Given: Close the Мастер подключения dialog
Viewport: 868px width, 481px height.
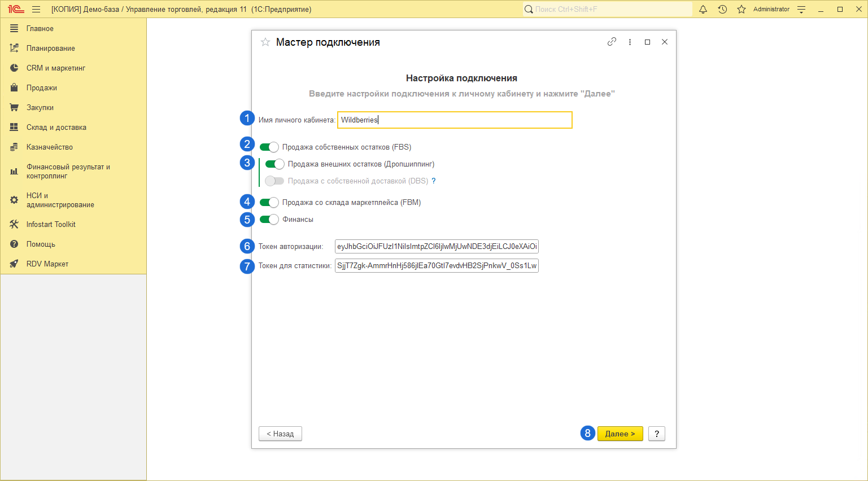Looking at the screenshot, I should coord(665,42).
